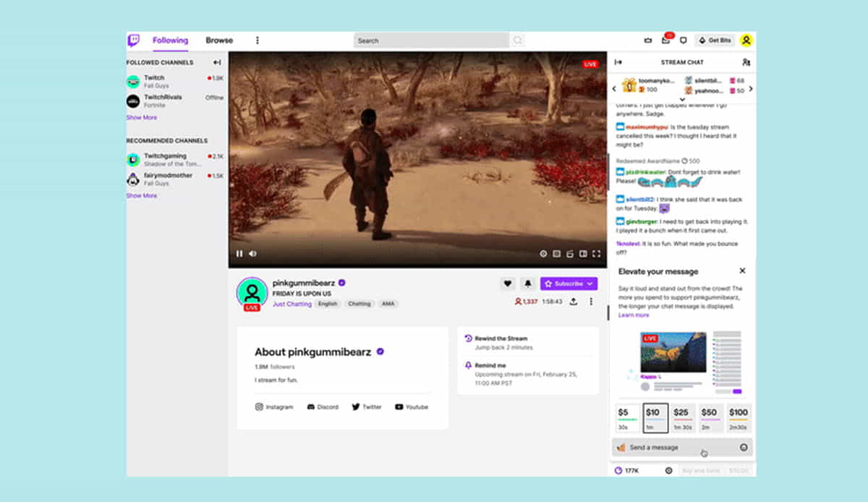Image resolution: width=868 pixels, height=502 pixels.
Task: Select the $10 1m elevate option
Action: click(x=655, y=418)
